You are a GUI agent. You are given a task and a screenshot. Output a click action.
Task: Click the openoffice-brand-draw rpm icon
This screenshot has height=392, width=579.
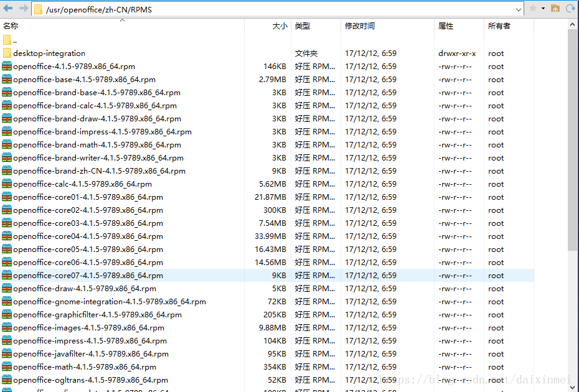[x=7, y=118]
